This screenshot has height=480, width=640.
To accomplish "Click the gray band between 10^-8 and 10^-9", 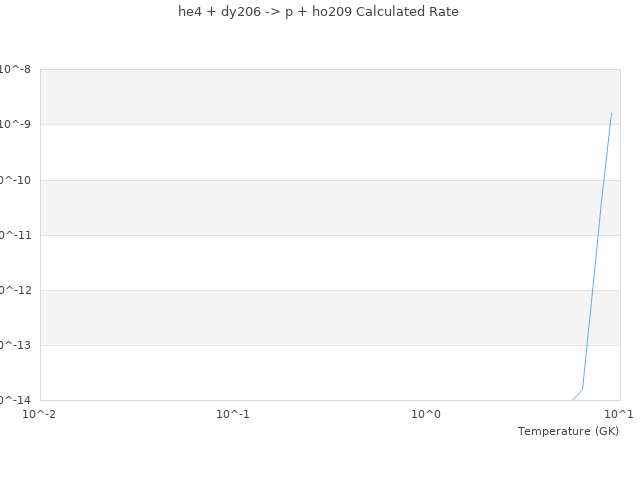I will (300, 97).
